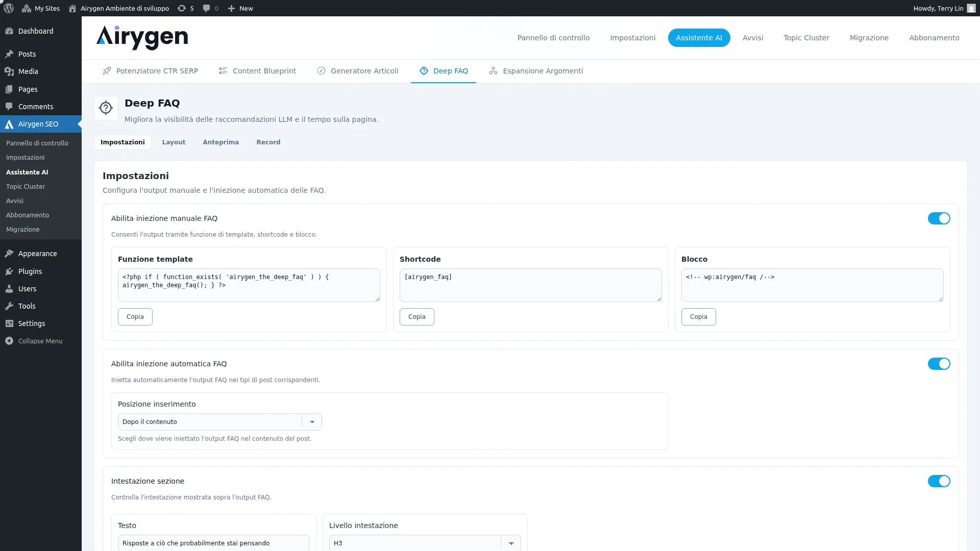Click the Posts pushpin icon

click(9, 54)
